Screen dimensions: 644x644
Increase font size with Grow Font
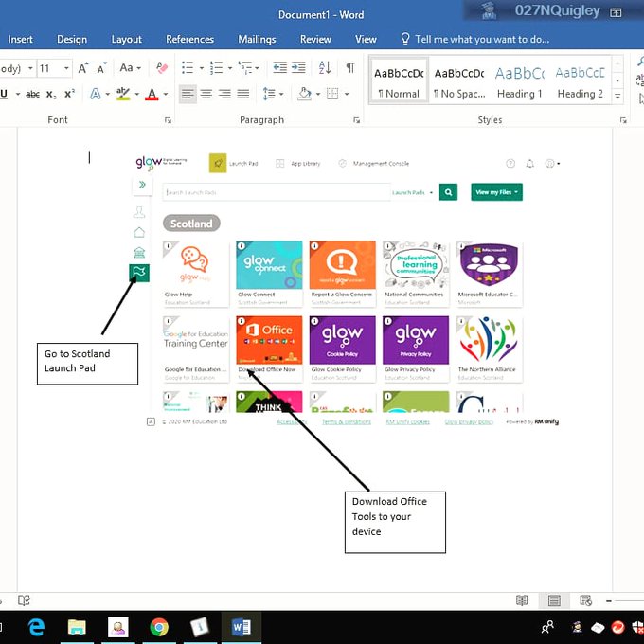pyautogui.click(x=83, y=68)
